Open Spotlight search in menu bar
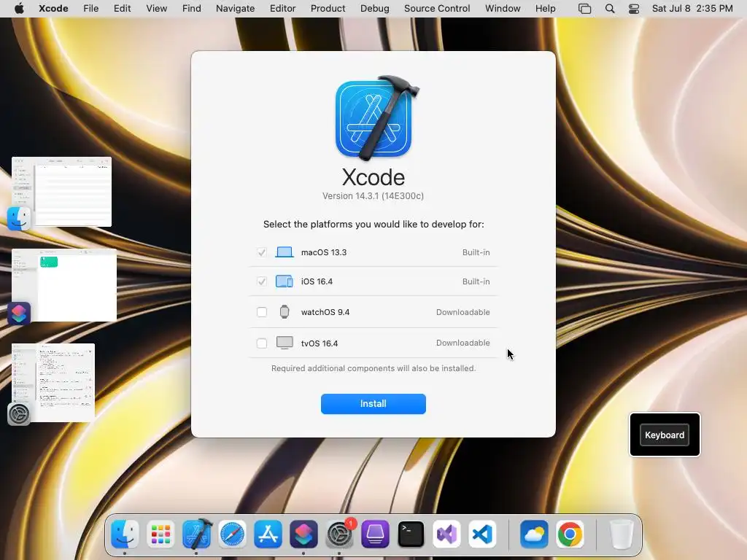This screenshot has width=747, height=560. [610, 8]
